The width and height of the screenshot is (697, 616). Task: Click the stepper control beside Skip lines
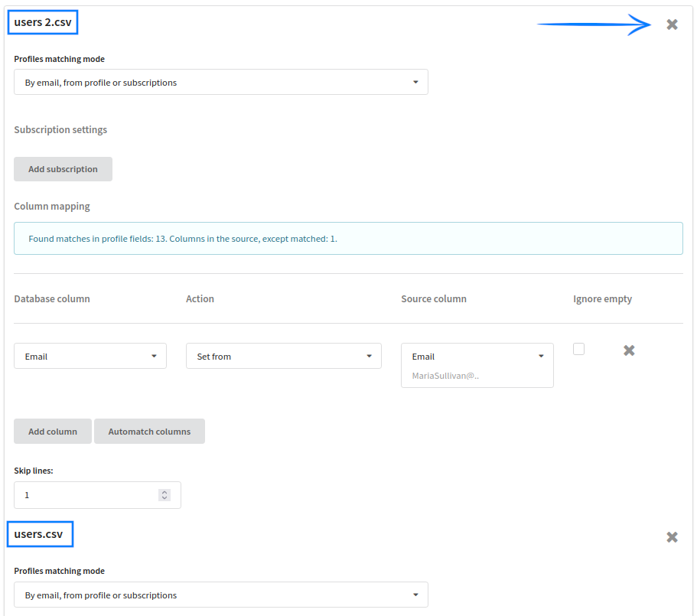164,494
